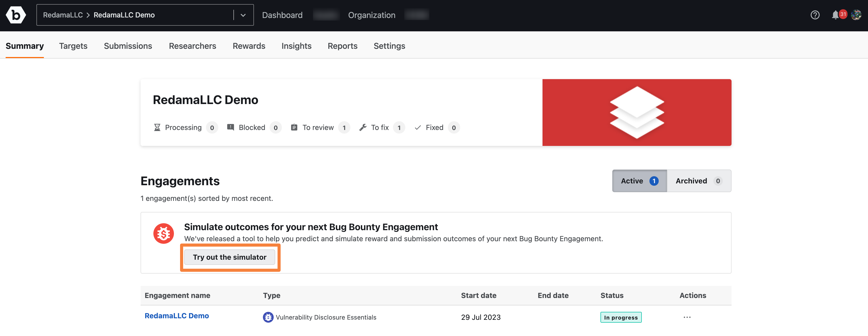
Task: Open the Dashboard nav item
Action: 282,15
